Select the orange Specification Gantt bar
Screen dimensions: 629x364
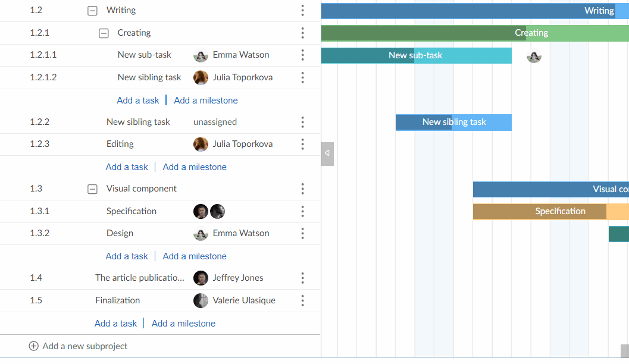(551, 211)
